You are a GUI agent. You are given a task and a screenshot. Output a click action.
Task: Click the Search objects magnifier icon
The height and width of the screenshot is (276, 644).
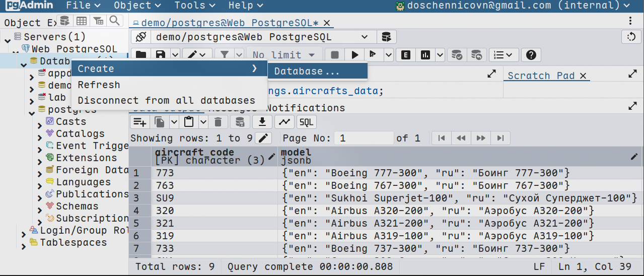tap(115, 21)
